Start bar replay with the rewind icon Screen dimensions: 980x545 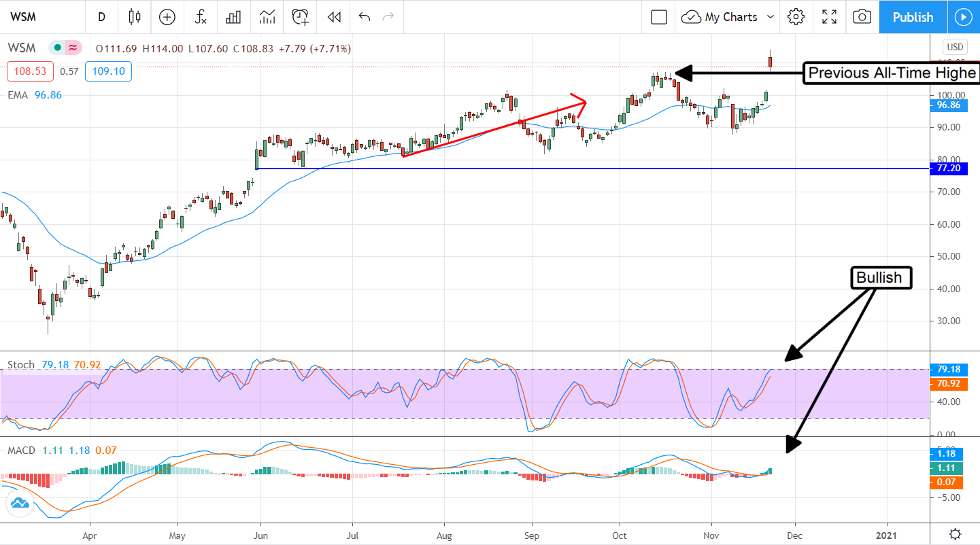[x=333, y=17]
